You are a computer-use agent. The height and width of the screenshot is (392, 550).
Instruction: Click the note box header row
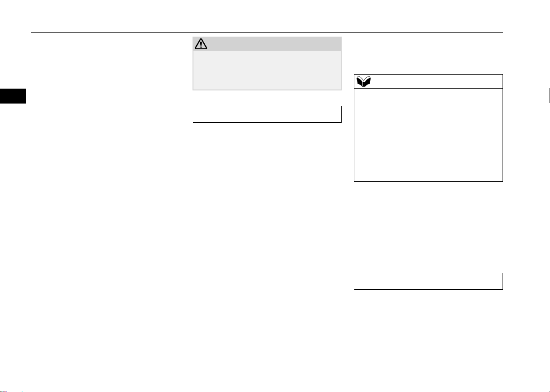(428, 81)
